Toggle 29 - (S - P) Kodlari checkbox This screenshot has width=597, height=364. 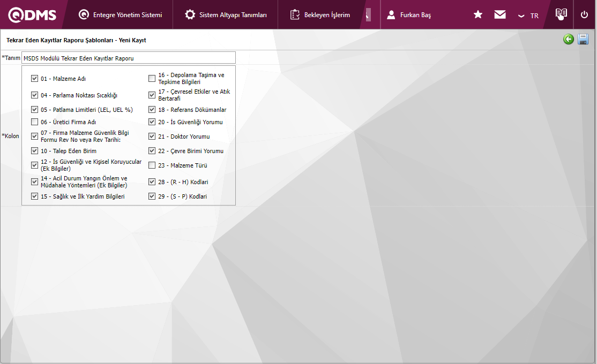(x=152, y=196)
